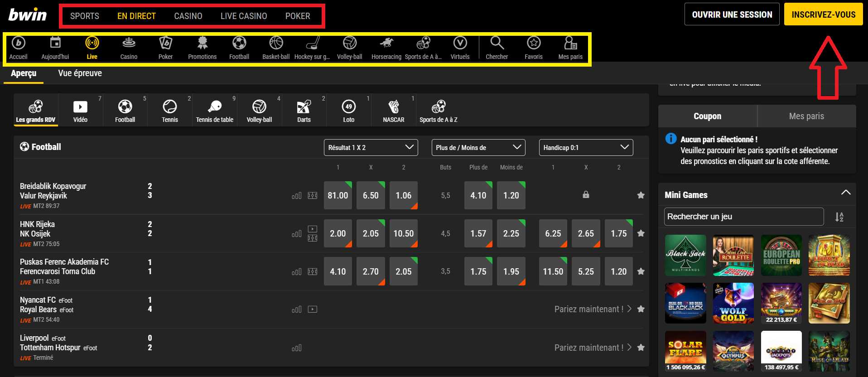The height and width of the screenshot is (377, 868).
Task: Switch to Mes paris tab beside Coupon
Action: [x=806, y=116]
